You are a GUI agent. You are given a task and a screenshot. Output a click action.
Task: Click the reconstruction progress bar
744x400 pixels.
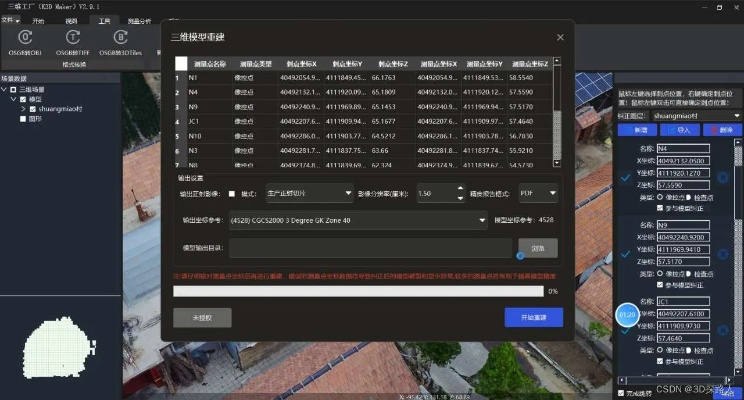click(x=358, y=291)
